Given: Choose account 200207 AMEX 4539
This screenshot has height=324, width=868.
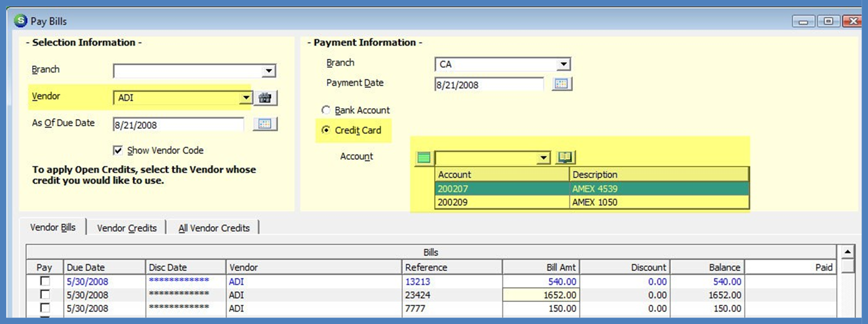Looking at the screenshot, I should 592,189.
